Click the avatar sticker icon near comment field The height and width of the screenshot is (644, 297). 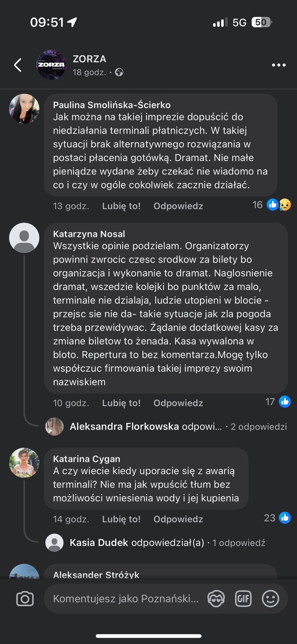[216, 598]
